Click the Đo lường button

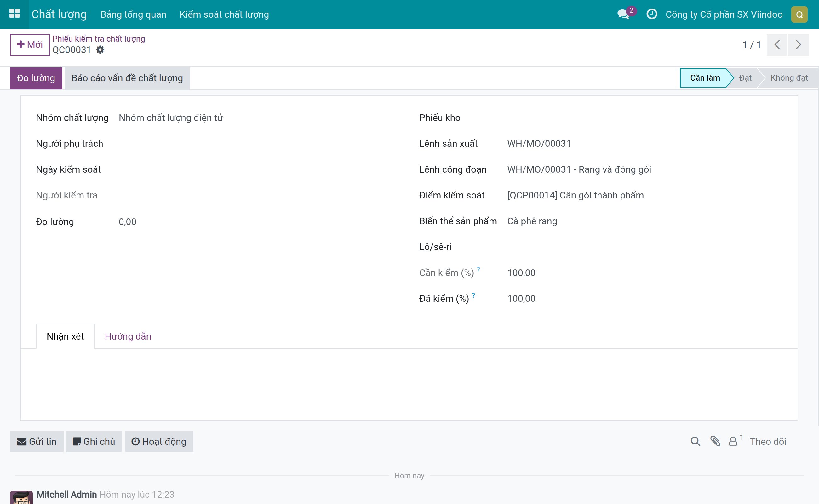(x=36, y=78)
